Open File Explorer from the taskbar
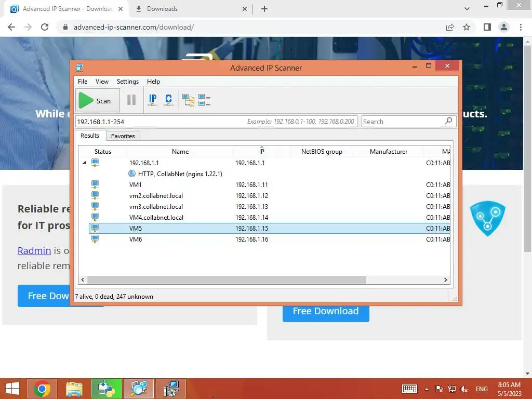The width and height of the screenshot is (532, 399). pyautogui.click(x=74, y=389)
